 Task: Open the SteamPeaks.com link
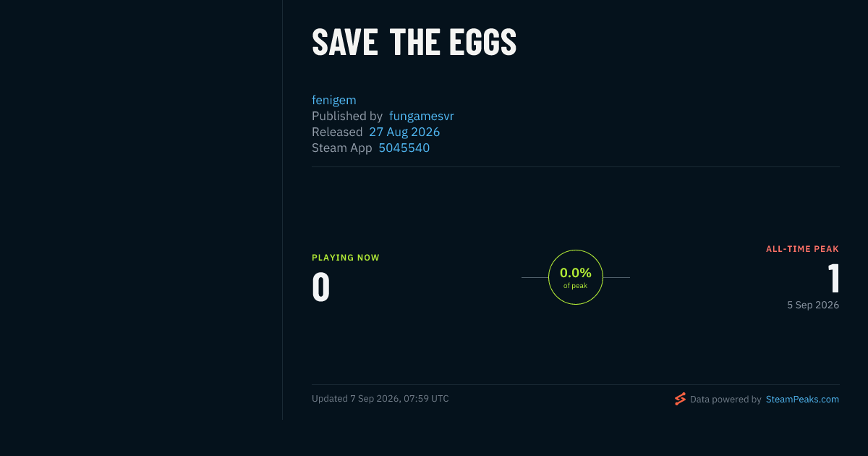[x=802, y=399]
